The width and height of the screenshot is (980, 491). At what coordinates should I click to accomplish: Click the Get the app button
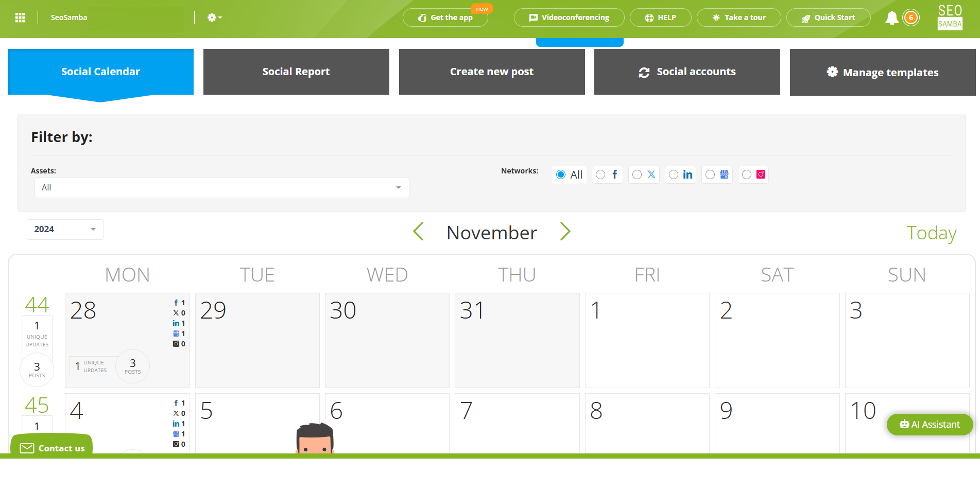coord(445,17)
